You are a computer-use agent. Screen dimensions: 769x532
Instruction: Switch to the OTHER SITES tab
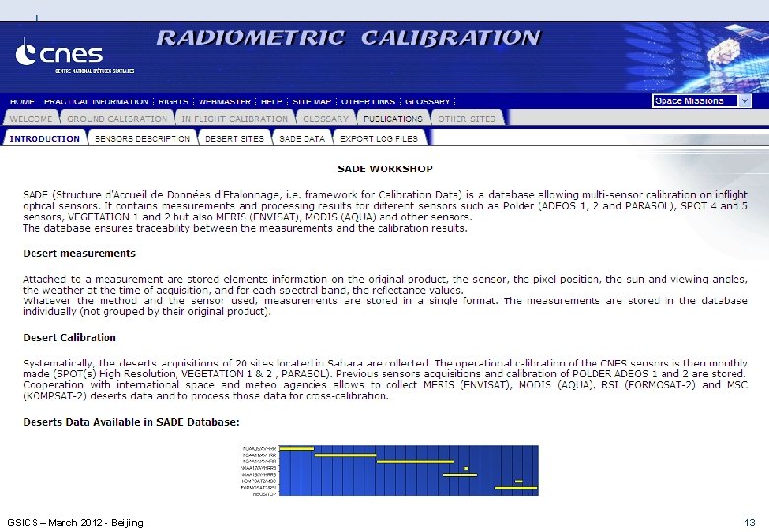(x=466, y=119)
